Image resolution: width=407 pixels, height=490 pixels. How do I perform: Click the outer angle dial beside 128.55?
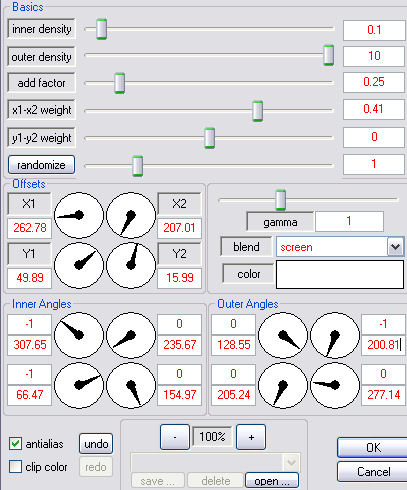pos(283,335)
